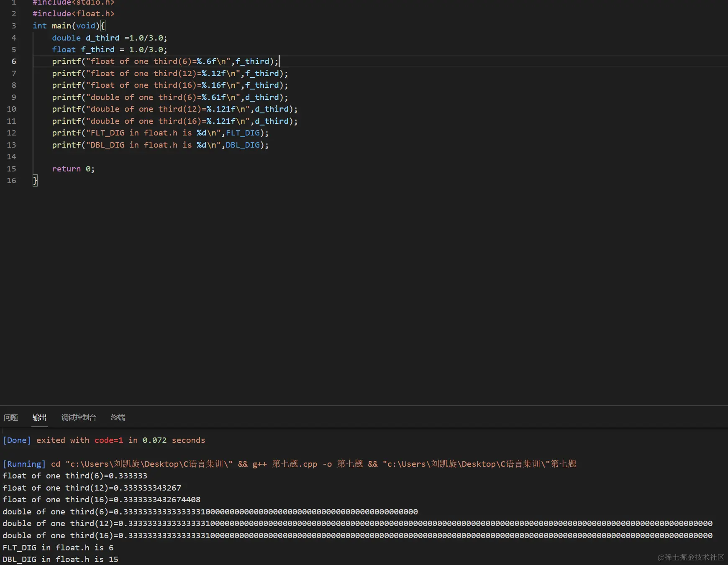Viewport: 728px width, 565px height.
Task: Click output line FLT_DIG in float.h is 6
Action: coord(58,548)
